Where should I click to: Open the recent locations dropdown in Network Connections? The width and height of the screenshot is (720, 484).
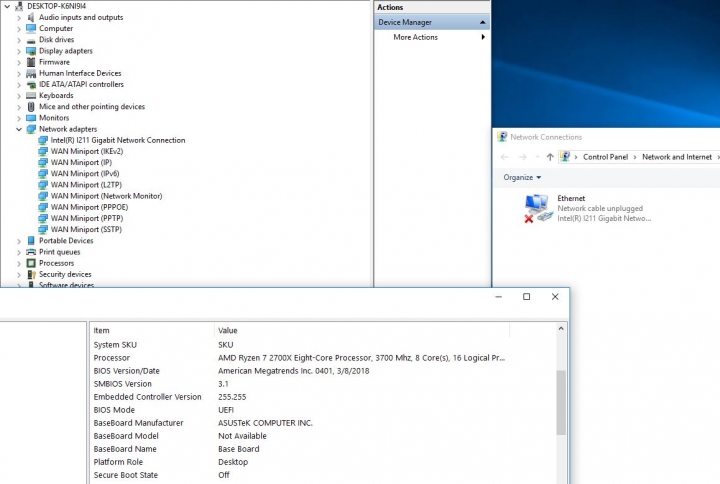pyautogui.click(x=537, y=157)
